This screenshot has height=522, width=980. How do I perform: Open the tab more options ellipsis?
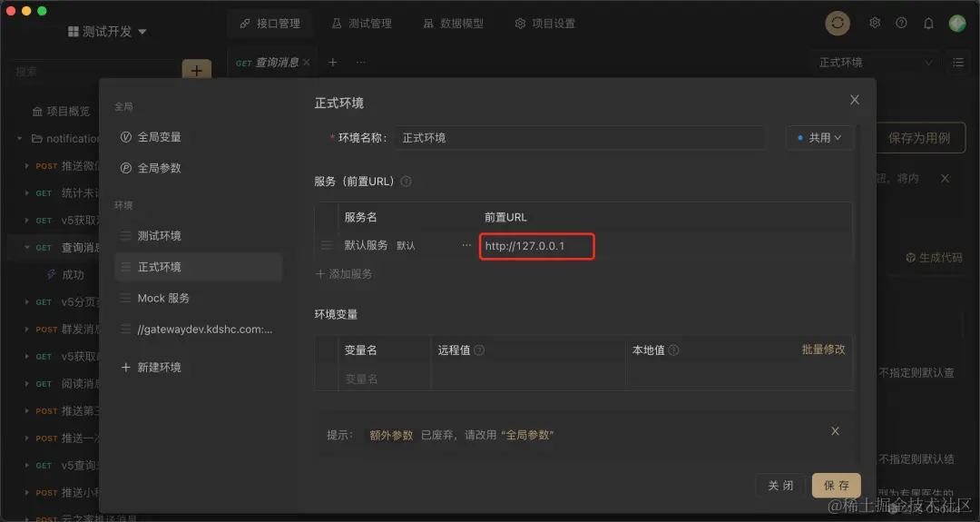[360, 63]
